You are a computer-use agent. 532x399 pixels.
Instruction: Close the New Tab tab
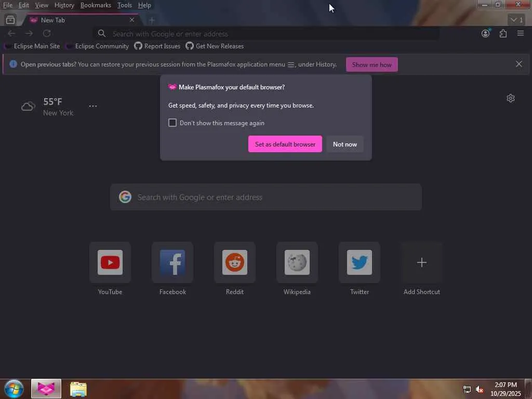pyautogui.click(x=132, y=20)
